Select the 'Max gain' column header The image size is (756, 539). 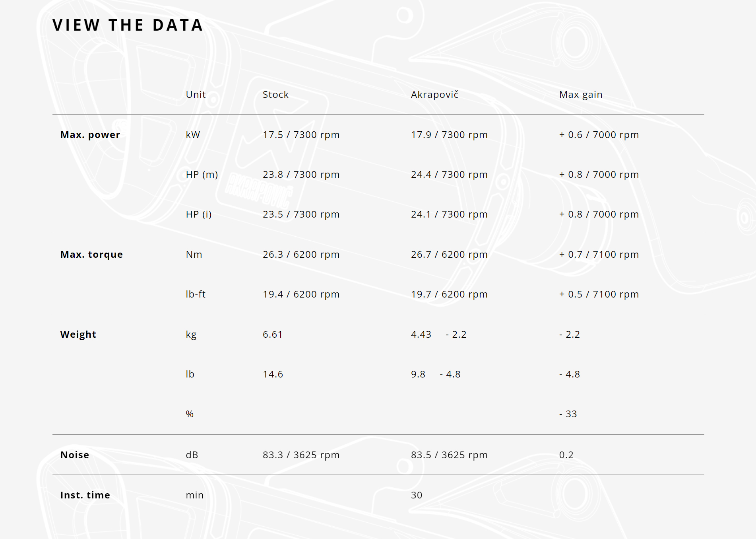[581, 95]
